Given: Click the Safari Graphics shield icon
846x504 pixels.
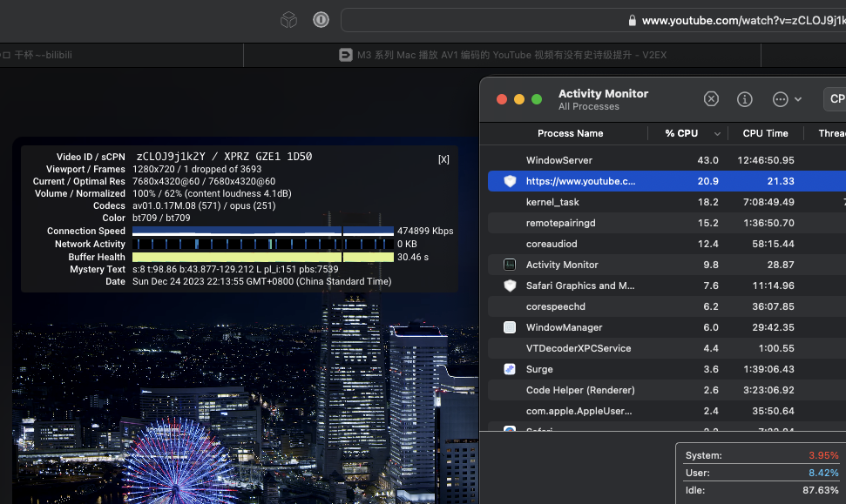Looking at the screenshot, I should (510, 286).
